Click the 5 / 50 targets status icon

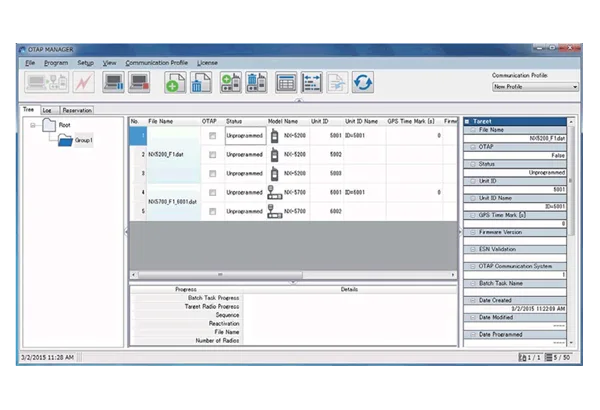point(548,358)
